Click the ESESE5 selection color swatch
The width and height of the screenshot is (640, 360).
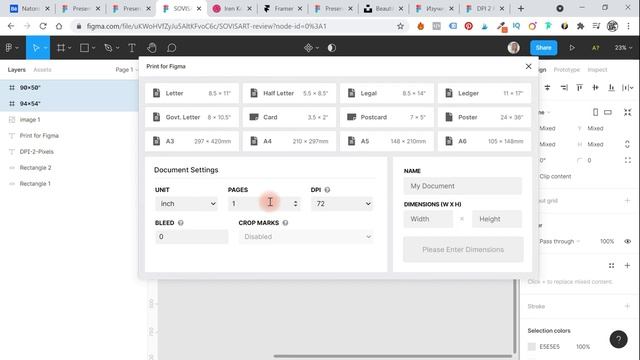tap(531, 347)
